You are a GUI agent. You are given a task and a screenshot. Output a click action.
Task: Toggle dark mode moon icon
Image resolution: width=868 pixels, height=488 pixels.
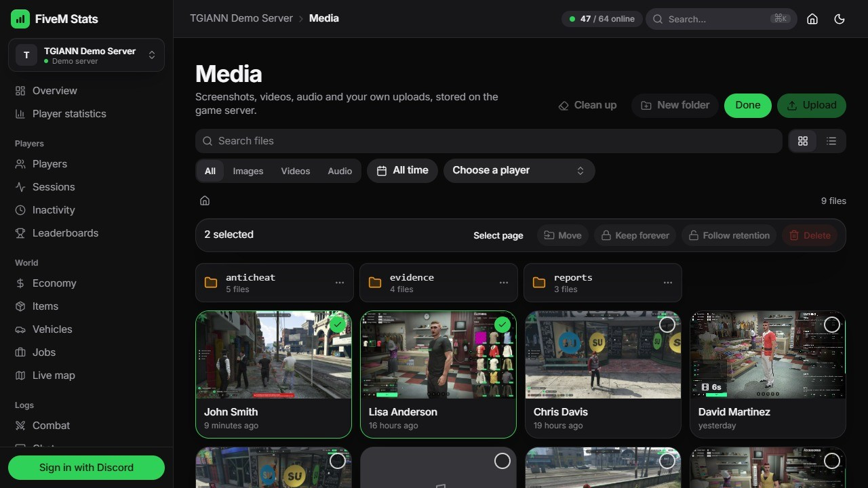840,19
